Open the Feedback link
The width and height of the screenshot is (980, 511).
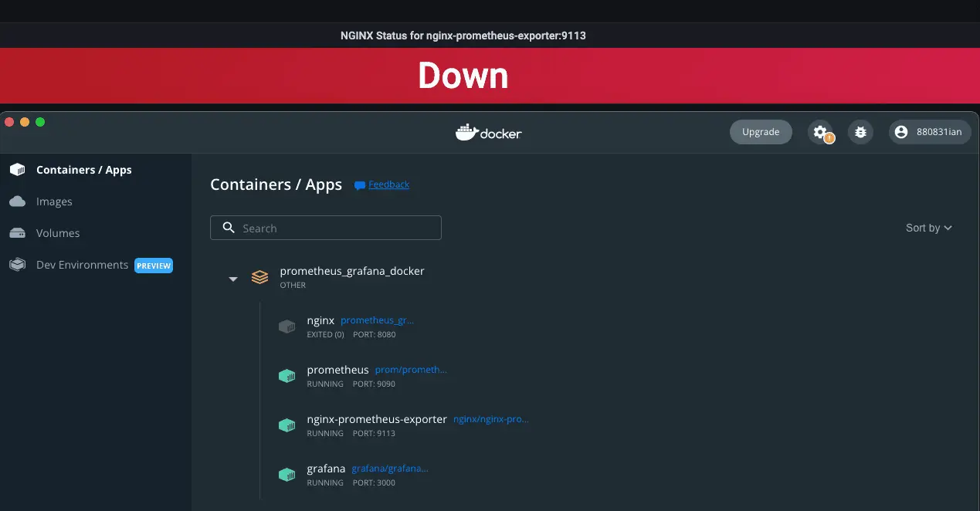[x=388, y=184]
